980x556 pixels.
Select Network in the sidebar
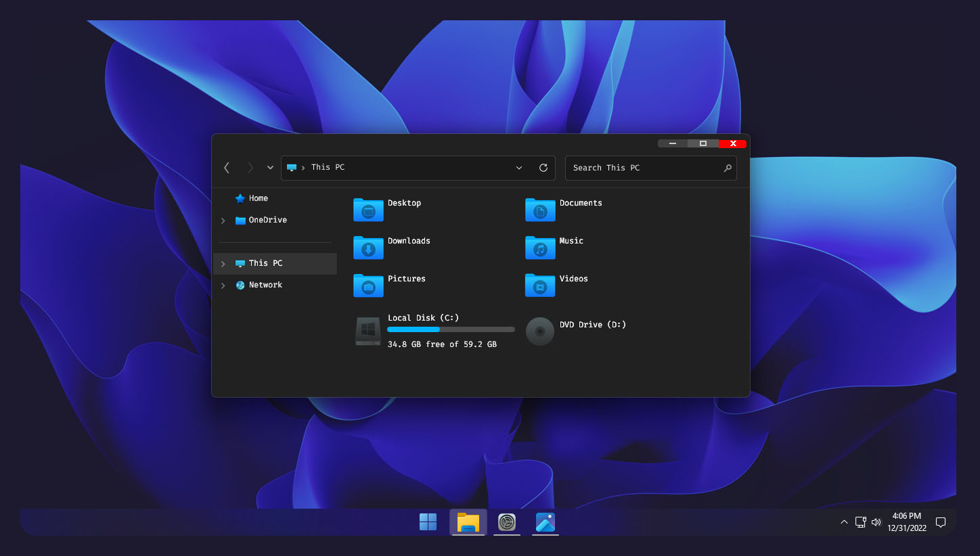click(x=265, y=285)
